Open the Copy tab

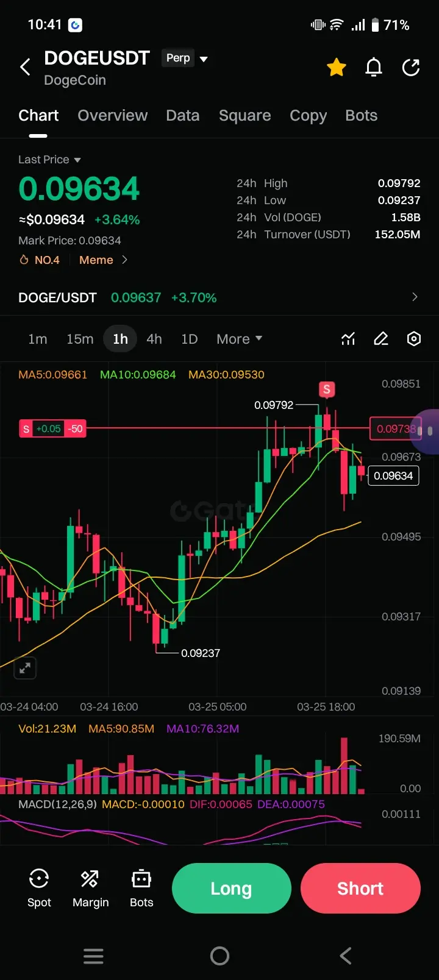point(308,116)
